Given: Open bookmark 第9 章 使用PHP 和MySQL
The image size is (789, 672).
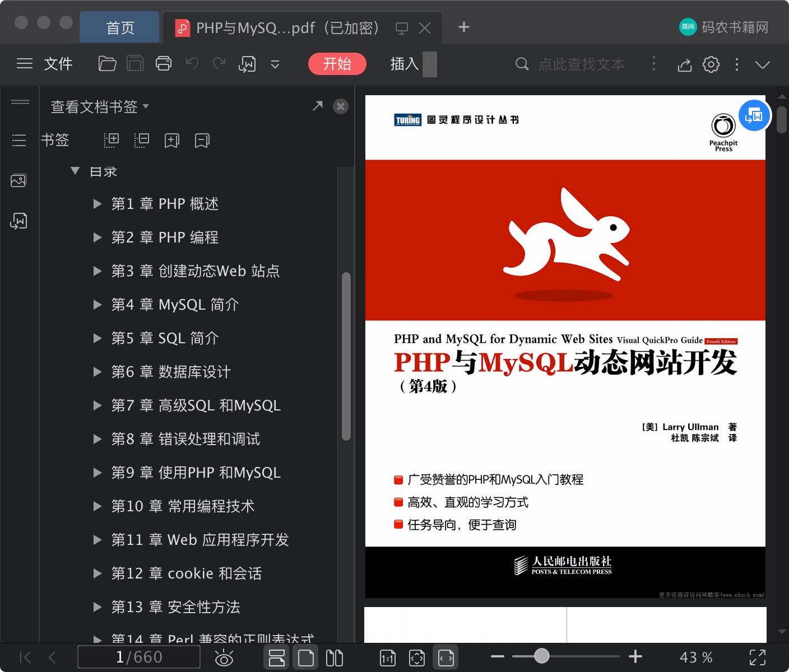Looking at the screenshot, I should 196,473.
